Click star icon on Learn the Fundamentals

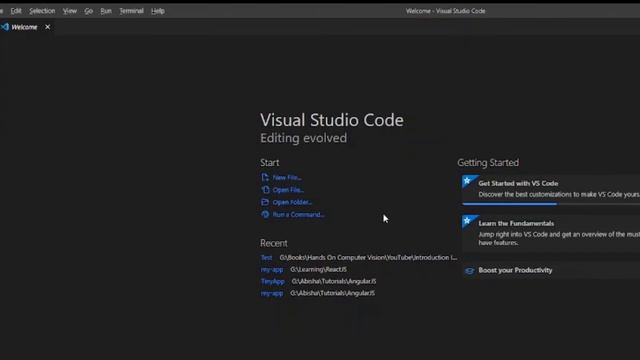pos(468,221)
